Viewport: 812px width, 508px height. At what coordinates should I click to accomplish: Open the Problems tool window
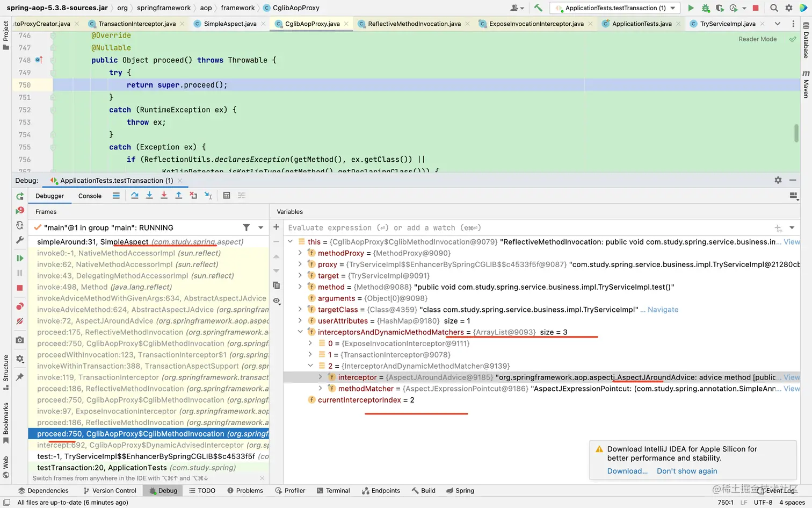(245, 491)
